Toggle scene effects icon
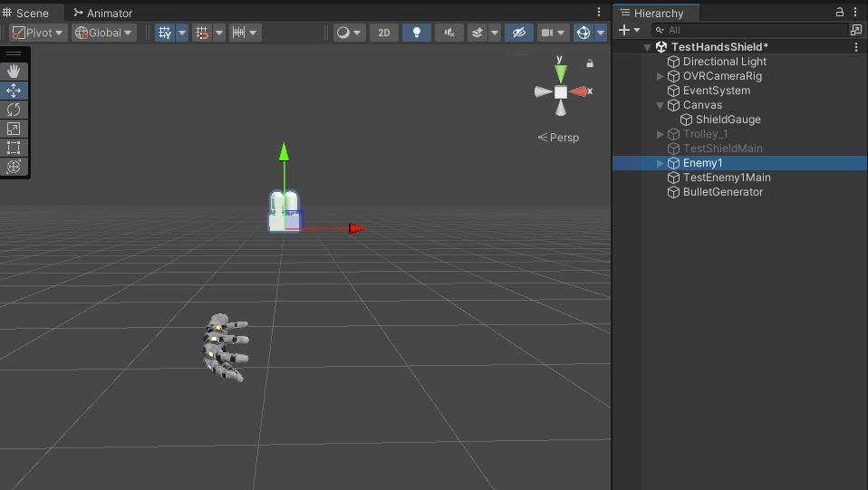 coord(477,33)
